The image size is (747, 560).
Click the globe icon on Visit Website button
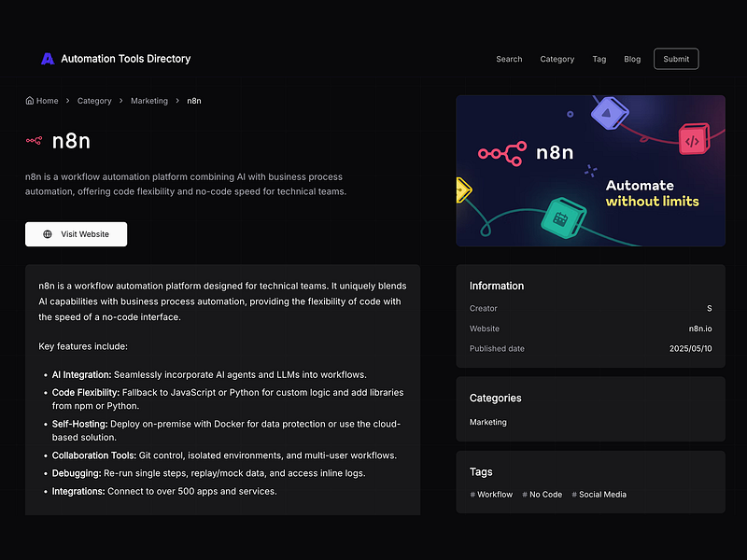46,234
